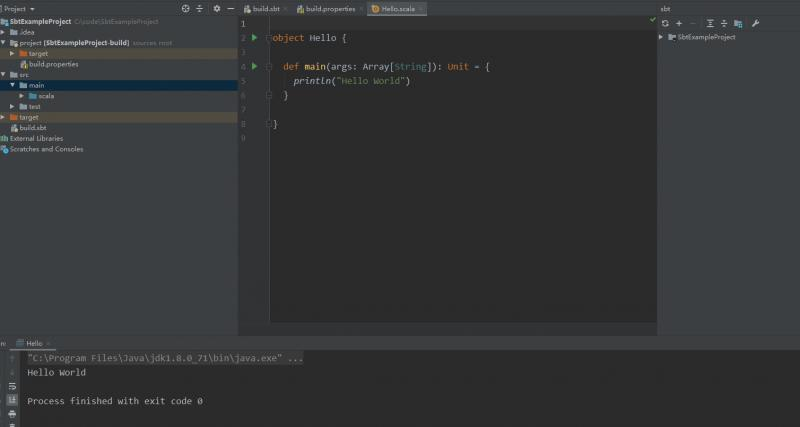
Task: Expand the .idea folder
Action: coord(3,32)
